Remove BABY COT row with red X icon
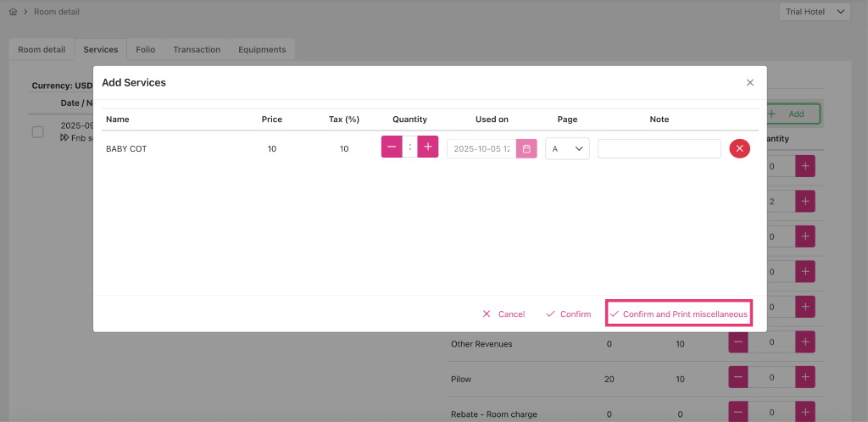868x422 pixels. (x=739, y=149)
